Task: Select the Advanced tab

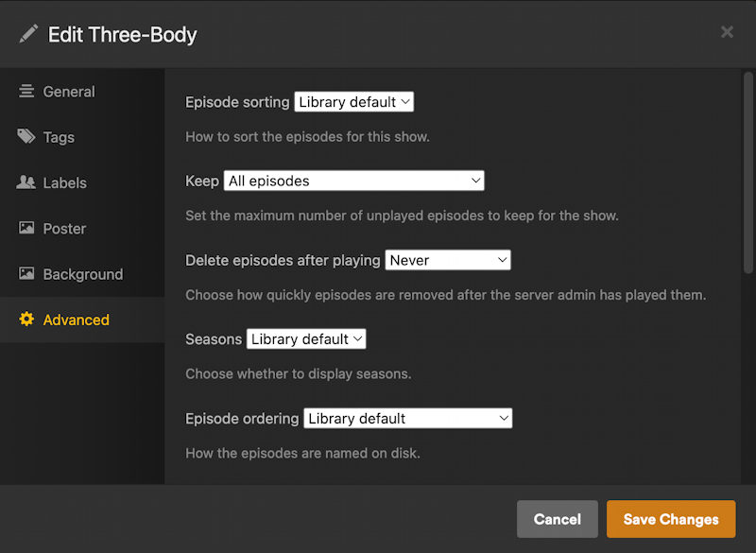Action: pos(82,320)
